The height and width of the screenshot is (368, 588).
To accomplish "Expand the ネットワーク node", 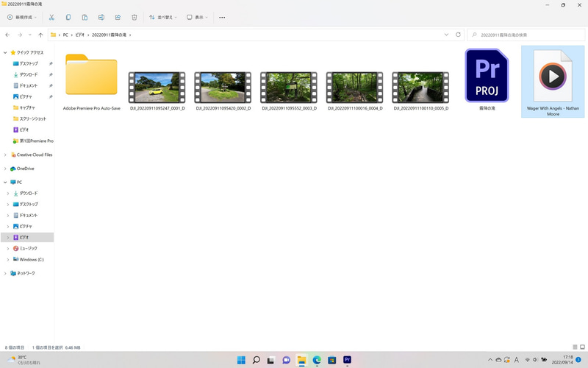I will [5, 273].
